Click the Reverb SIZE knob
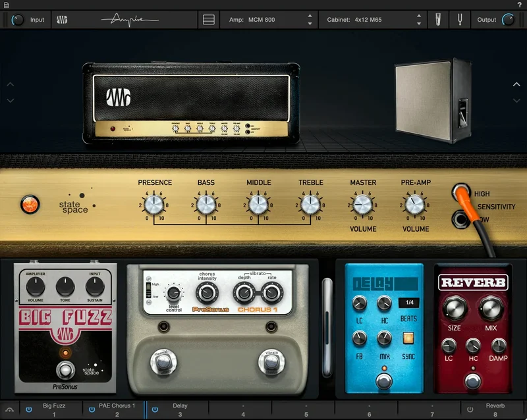The image size is (527, 420). click(x=455, y=309)
